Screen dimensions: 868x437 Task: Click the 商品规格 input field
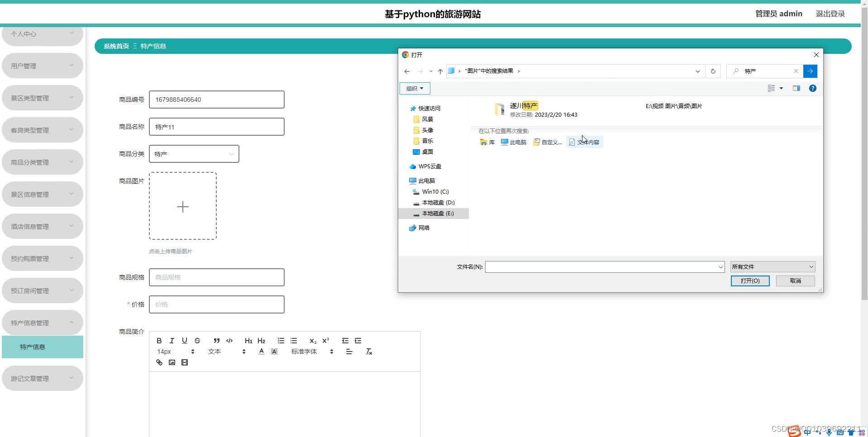(x=217, y=277)
